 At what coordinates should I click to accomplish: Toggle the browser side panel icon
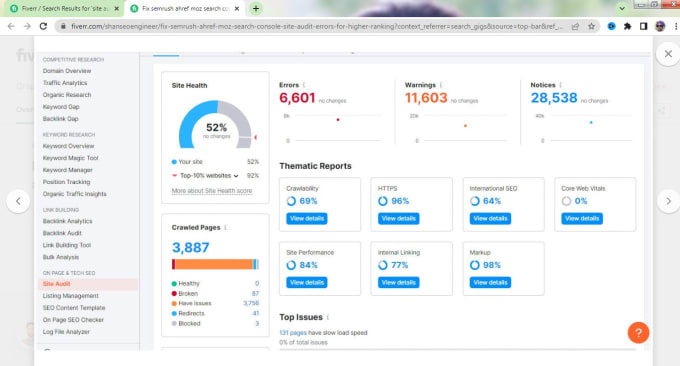[x=644, y=26]
